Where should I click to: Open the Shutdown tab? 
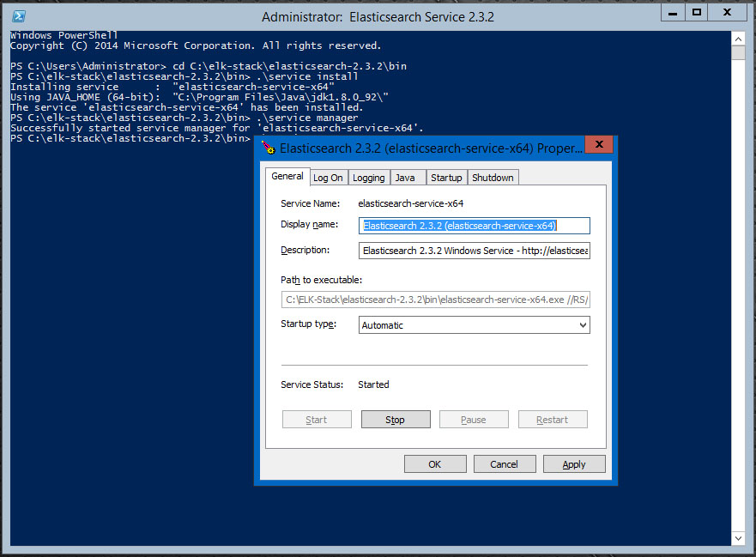493,178
